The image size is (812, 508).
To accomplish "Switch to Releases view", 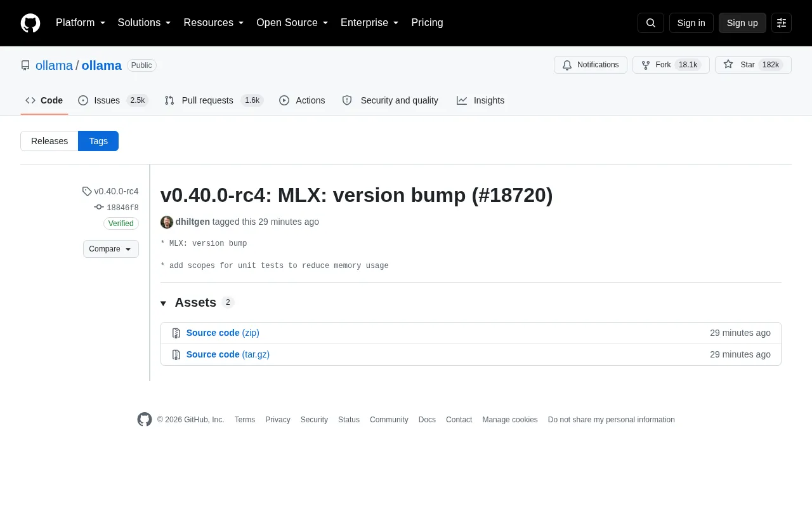I will click(x=49, y=141).
